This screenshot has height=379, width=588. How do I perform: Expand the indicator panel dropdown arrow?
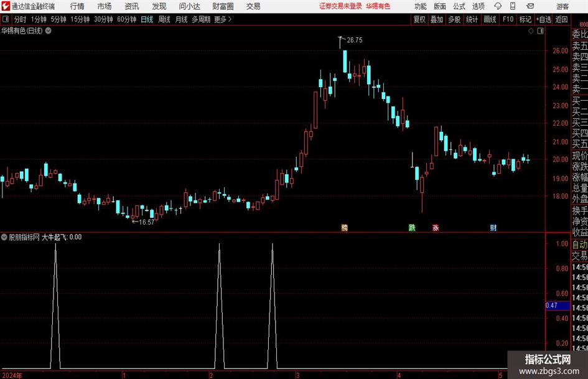(4, 237)
